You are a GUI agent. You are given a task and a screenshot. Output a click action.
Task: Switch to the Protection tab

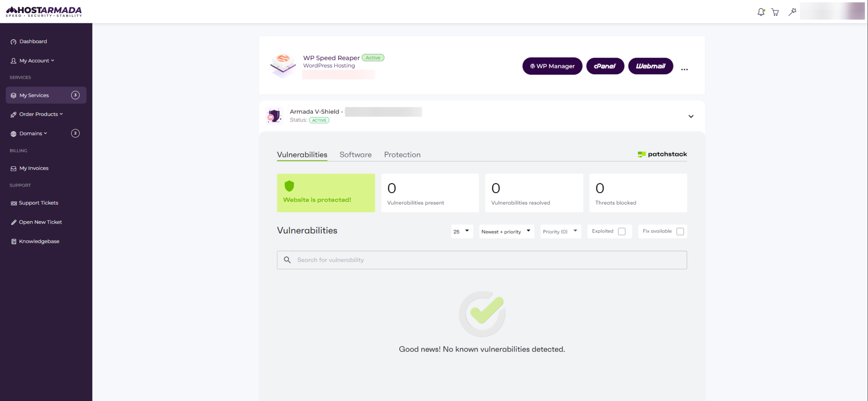point(402,155)
